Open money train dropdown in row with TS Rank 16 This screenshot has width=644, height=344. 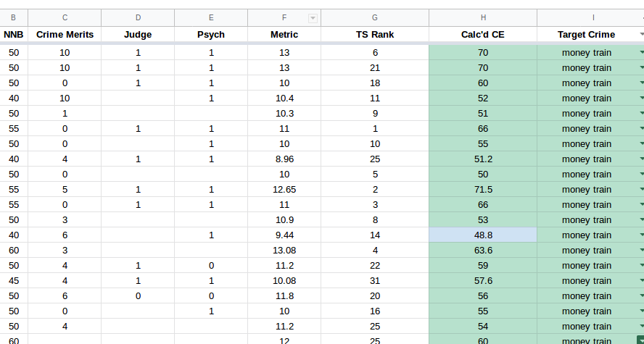[642, 311]
